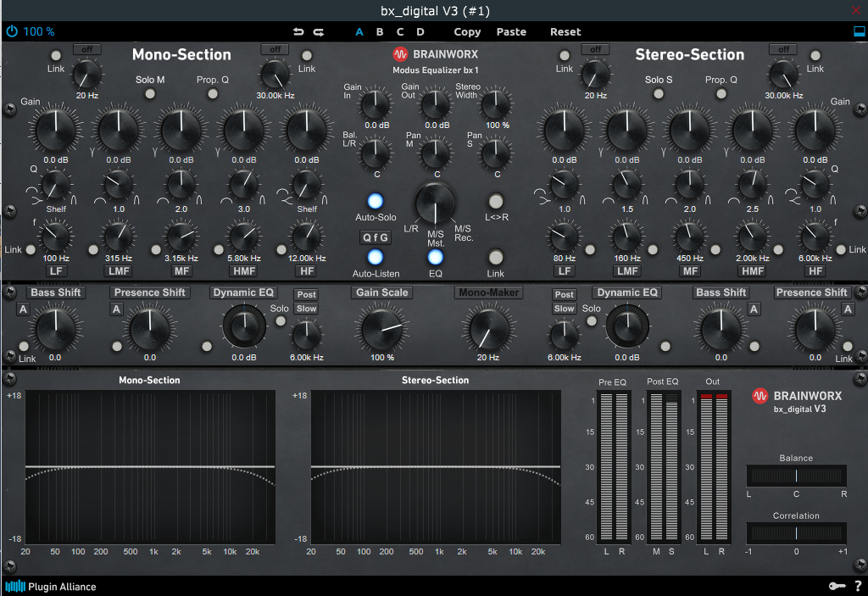Select preset bank D
Image resolution: width=868 pixels, height=596 pixels.
tap(420, 31)
